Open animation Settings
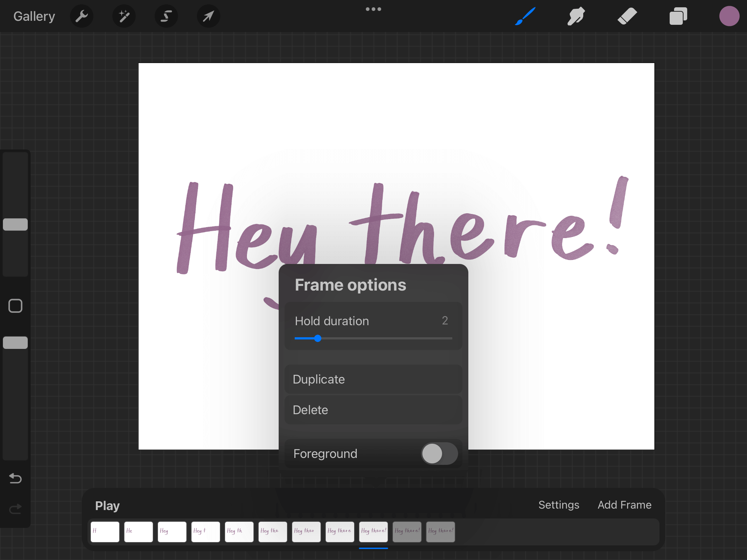The height and width of the screenshot is (560, 747). pyautogui.click(x=558, y=505)
